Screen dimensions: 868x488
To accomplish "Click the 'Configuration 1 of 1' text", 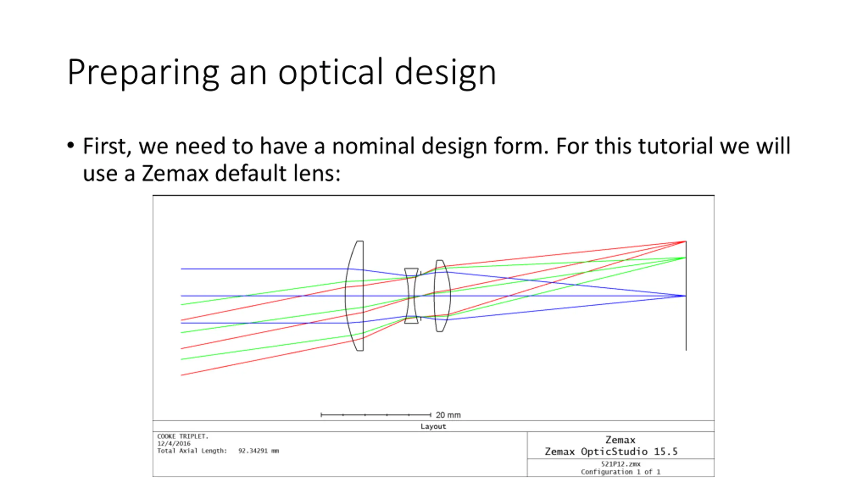I will coord(620,472).
